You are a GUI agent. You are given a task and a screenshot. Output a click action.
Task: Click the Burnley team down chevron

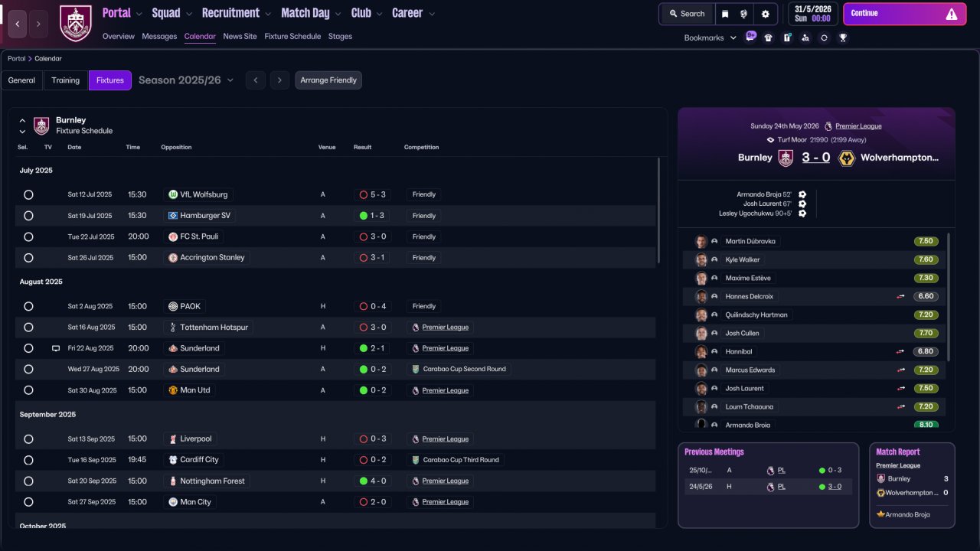click(x=22, y=132)
